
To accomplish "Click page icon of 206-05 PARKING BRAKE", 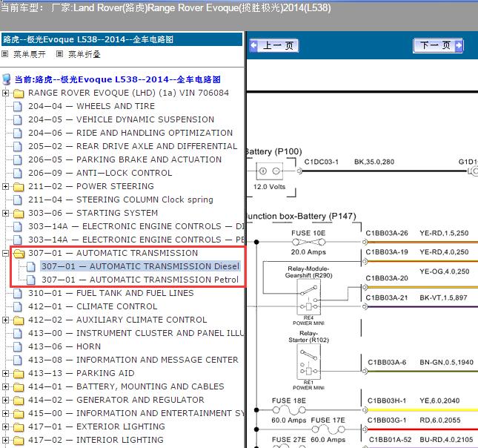I will point(18,159).
